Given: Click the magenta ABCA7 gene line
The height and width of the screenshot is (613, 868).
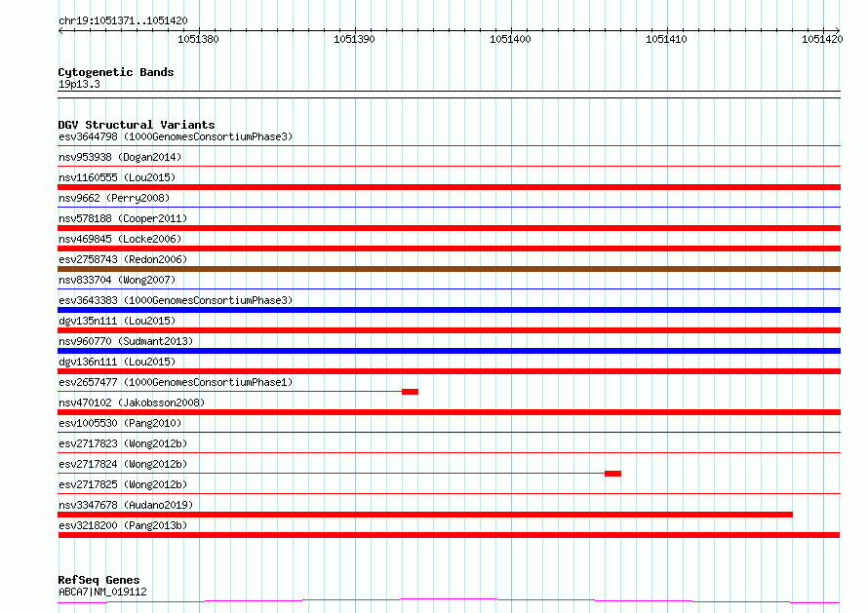Looking at the screenshot, I should pyautogui.click(x=449, y=601).
